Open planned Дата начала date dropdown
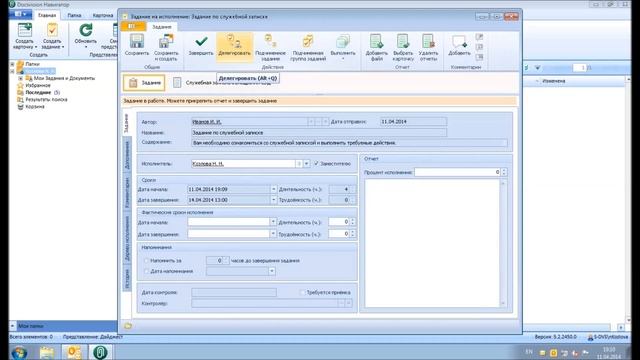This screenshot has width=640, height=360. tap(273, 189)
